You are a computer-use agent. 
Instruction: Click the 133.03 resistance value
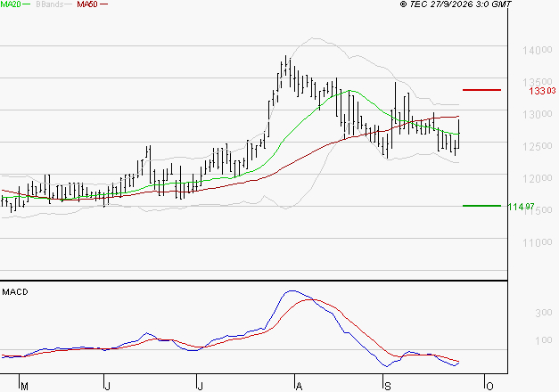(542, 91)
